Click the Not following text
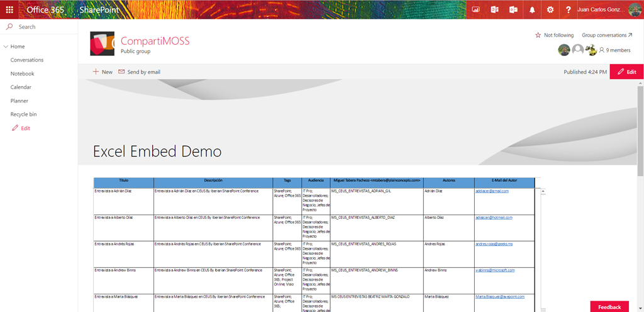The height and width of the screenshot is (312, 644). (x=558, y=35)
